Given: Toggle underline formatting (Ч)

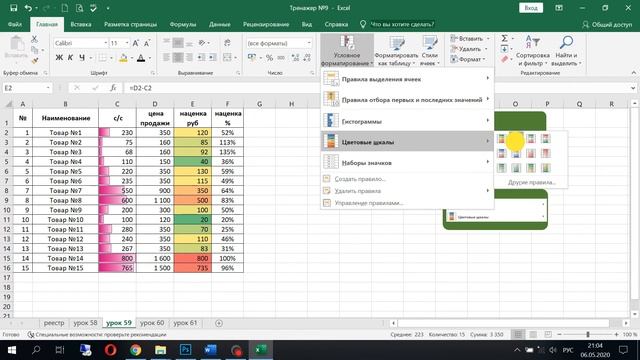Looking at the screenshot, I should (x=82, y=58).
